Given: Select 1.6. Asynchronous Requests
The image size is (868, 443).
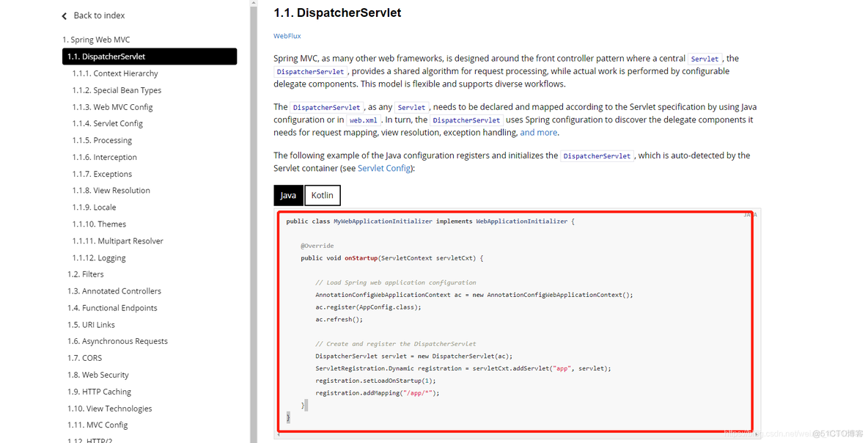Looking at the screenshot, I should pos(117,341).
